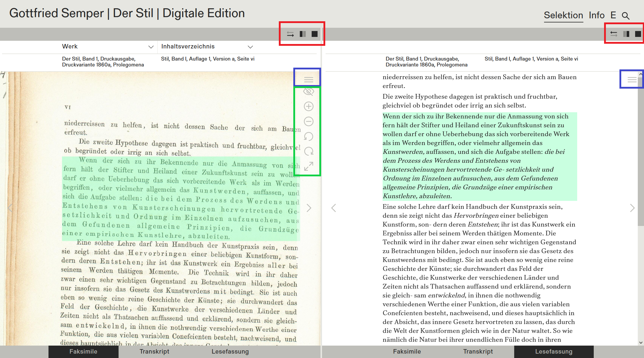This screenshot has height=358, width=644.
Task: Swap panels using right panel's arrows icon
Action: point(614,34)
